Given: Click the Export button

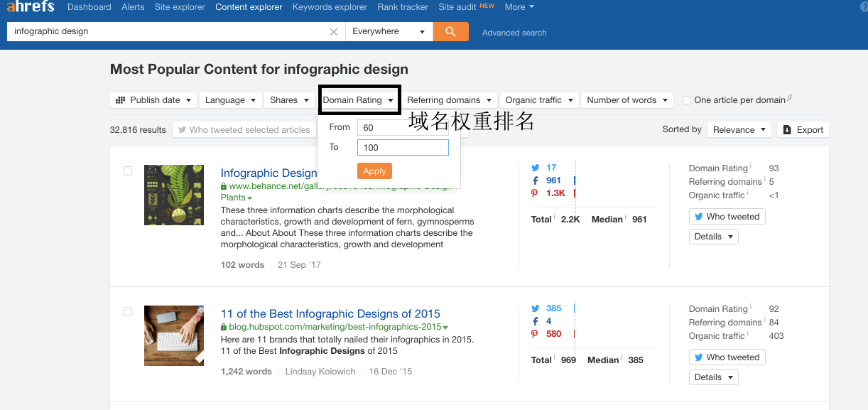Looking at the screenshot, I should [x=803, y=129].
